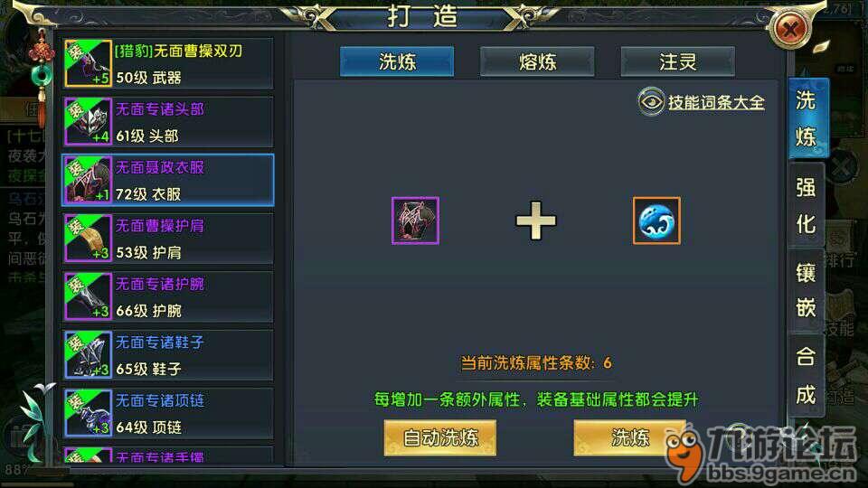Click the 无面曹操双刃 weapon icon
The image size is (868, 488).
coord(88,63)
